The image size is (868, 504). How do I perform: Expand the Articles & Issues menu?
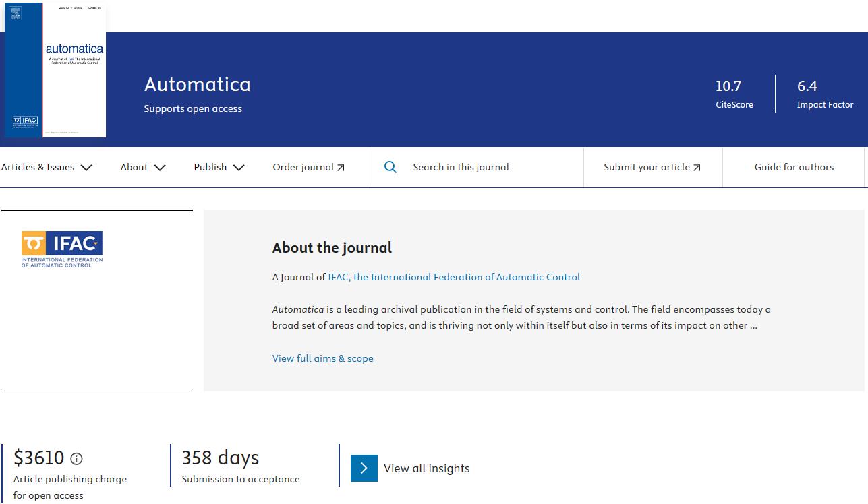[47, 167]
